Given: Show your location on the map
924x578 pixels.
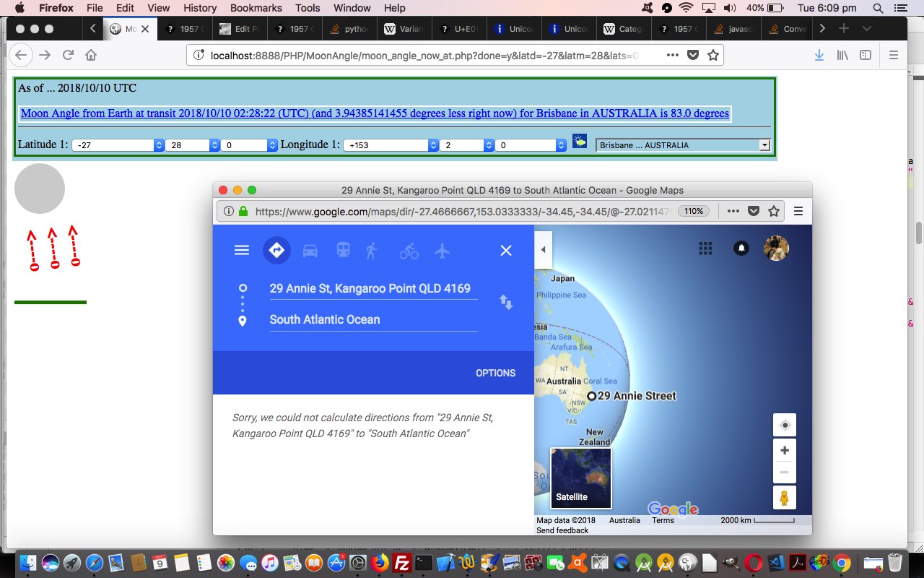Looking at the screenshot, I should pyautogui.click(x=785, y=425).
